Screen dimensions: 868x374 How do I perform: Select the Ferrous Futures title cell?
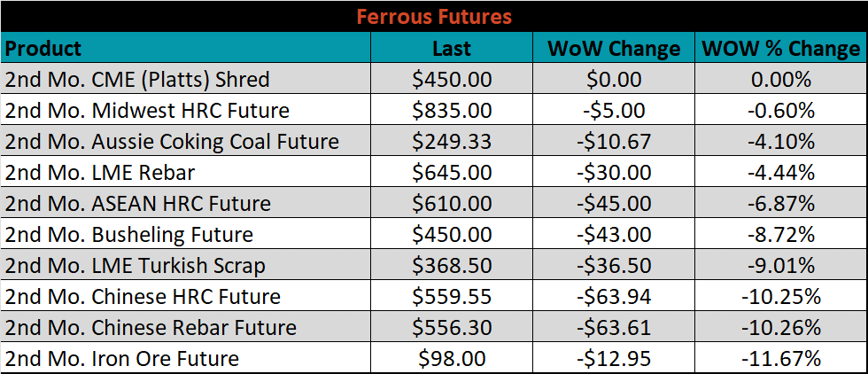434,16
